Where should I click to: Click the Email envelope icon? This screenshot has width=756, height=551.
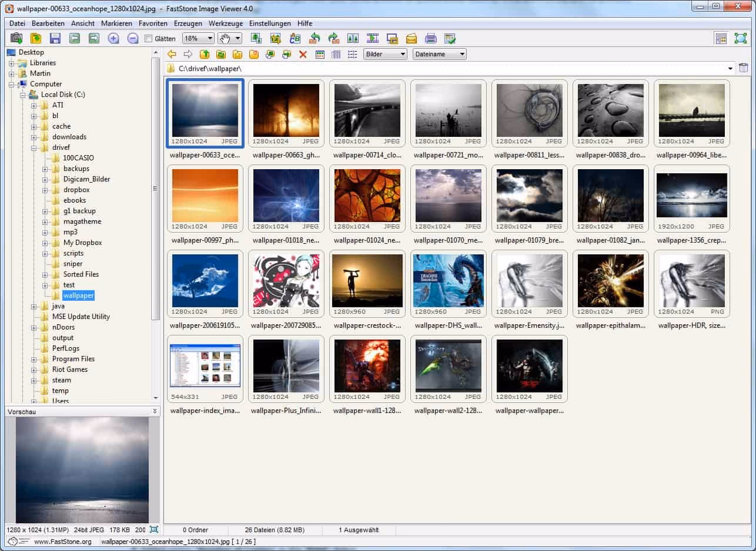412,38
